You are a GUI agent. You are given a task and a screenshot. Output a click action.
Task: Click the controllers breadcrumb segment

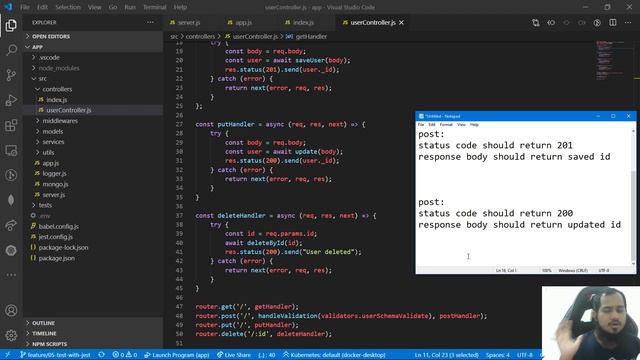200,37
